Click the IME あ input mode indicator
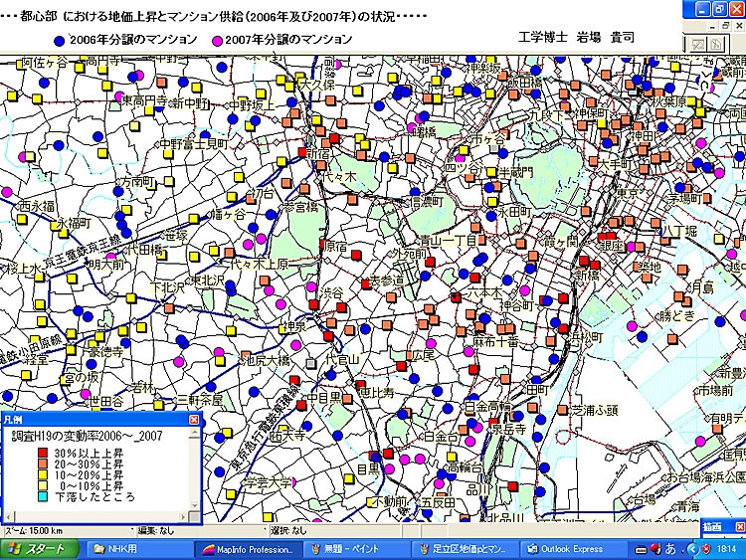The width and height of the screenshot is (746, 560). coord(669,549)
